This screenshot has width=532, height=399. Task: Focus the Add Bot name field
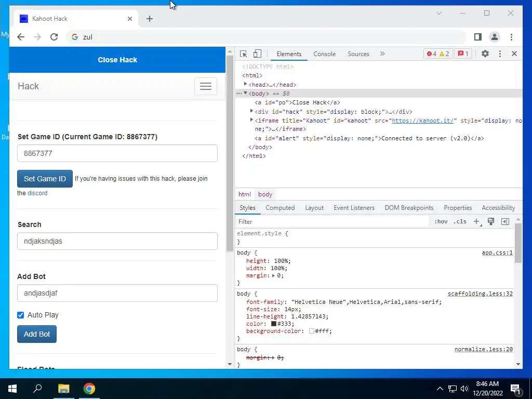(117, 293)
